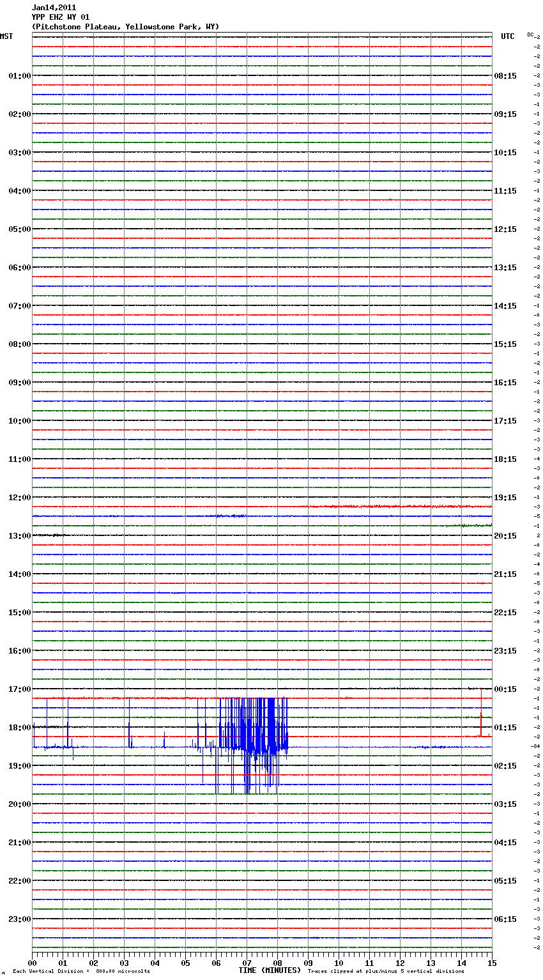Click the 04:15 UTC time label

pyautogui.click(x=505, y=843)
